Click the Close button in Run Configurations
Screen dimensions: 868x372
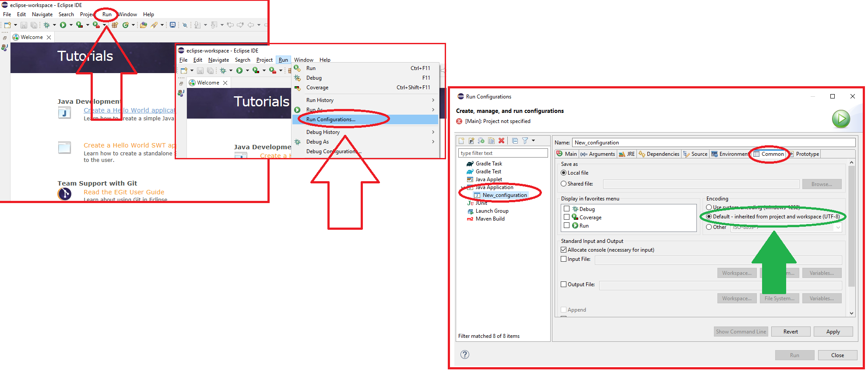837,355
